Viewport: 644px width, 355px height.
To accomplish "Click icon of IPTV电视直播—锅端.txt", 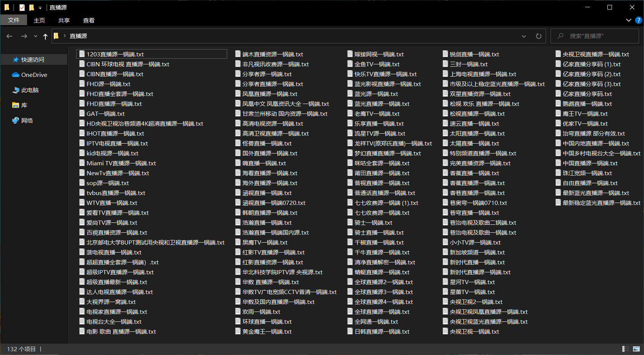I will 82,143.
